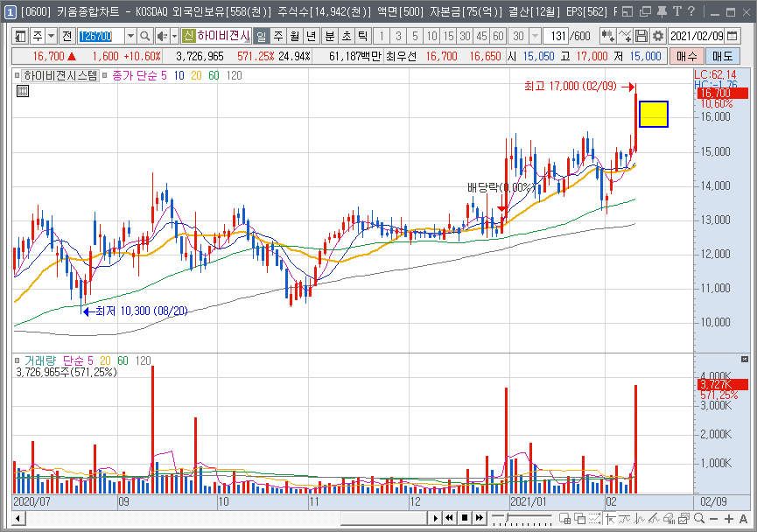Screen dimensions: 757x532
Task: Click the replay speed slider
Action: click(x=522, y=519)
